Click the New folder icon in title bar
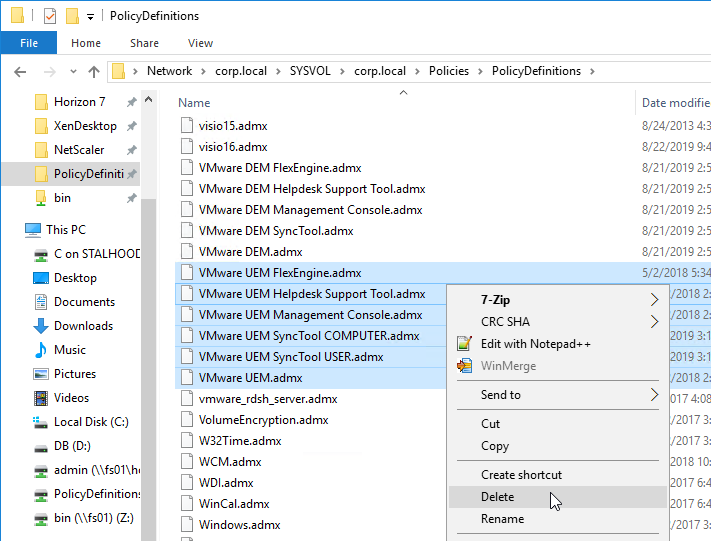The image size is (711, 541). coord(72,16)
